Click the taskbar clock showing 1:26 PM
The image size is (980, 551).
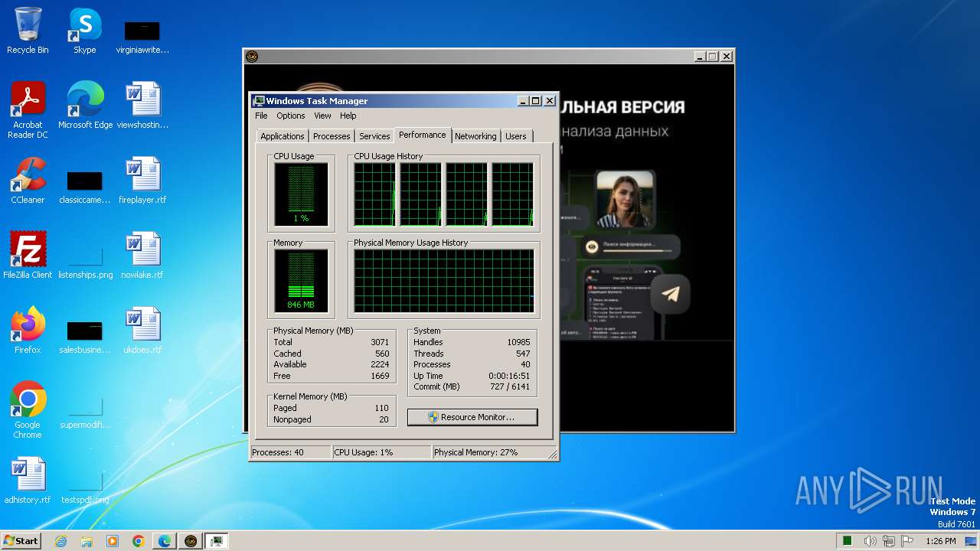[940, 541]
